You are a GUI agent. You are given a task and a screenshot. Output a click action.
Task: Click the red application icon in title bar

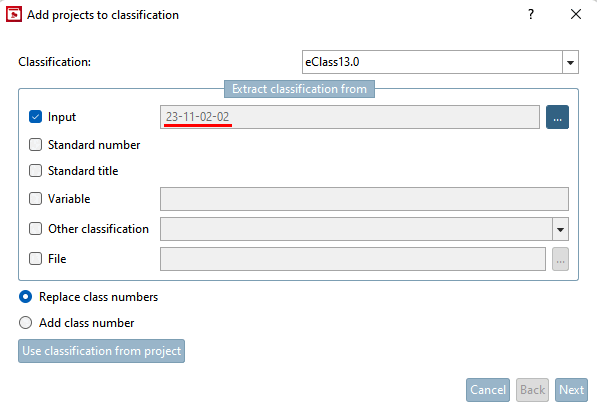14,14
